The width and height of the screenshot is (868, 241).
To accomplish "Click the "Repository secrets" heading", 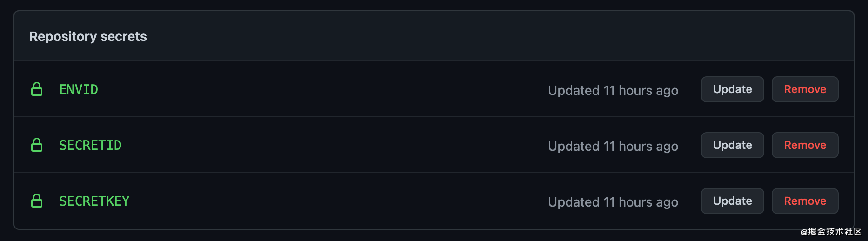I will click(x=88, y=36).
